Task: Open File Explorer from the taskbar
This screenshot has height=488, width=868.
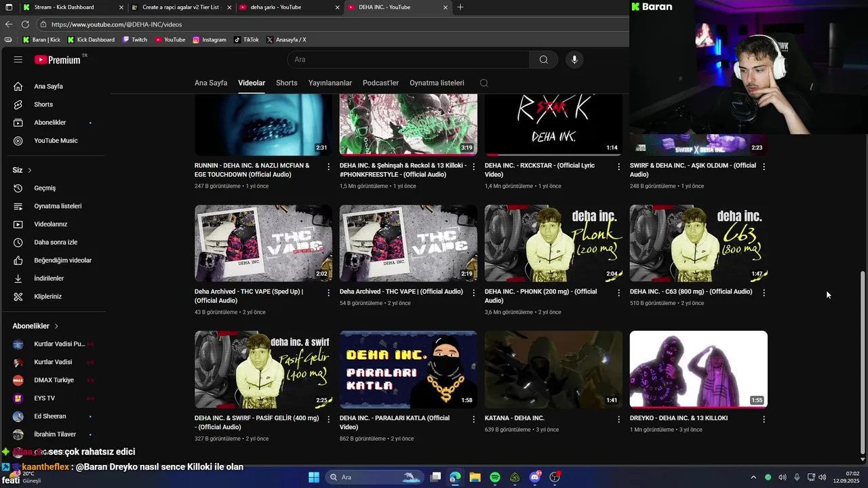Action: tap(475, 477)
